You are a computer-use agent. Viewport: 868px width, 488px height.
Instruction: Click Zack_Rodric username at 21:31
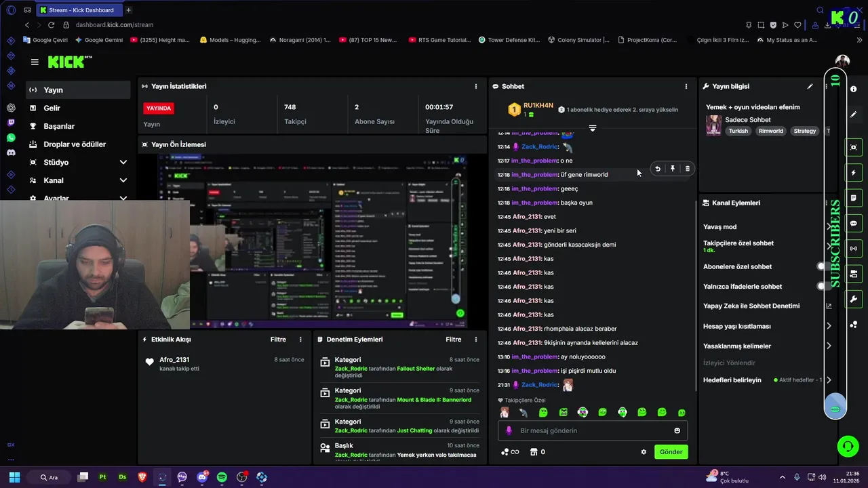click(x=539, y=385)
